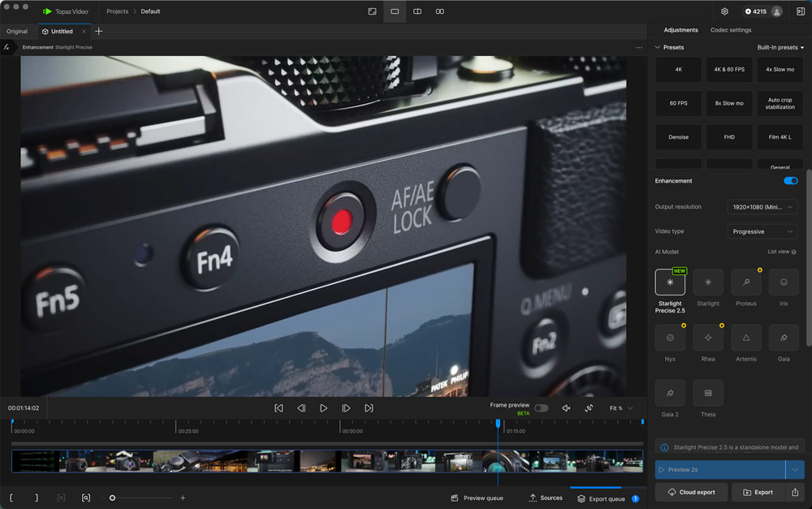Click the fit-trim-to-view icon
The height and width of the screenshot is (509, 812).
point(86,498)
